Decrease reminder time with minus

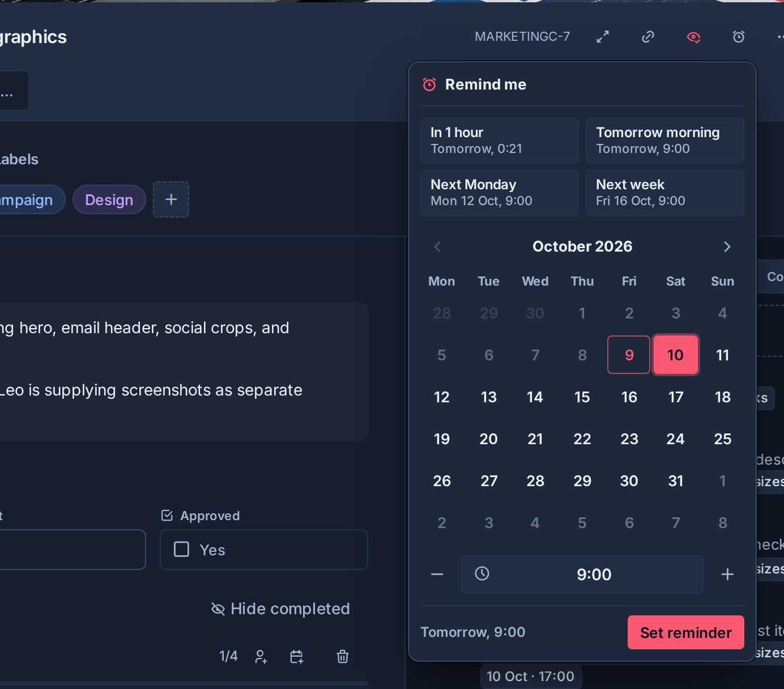pyautogui.click(x=437, y=575)
